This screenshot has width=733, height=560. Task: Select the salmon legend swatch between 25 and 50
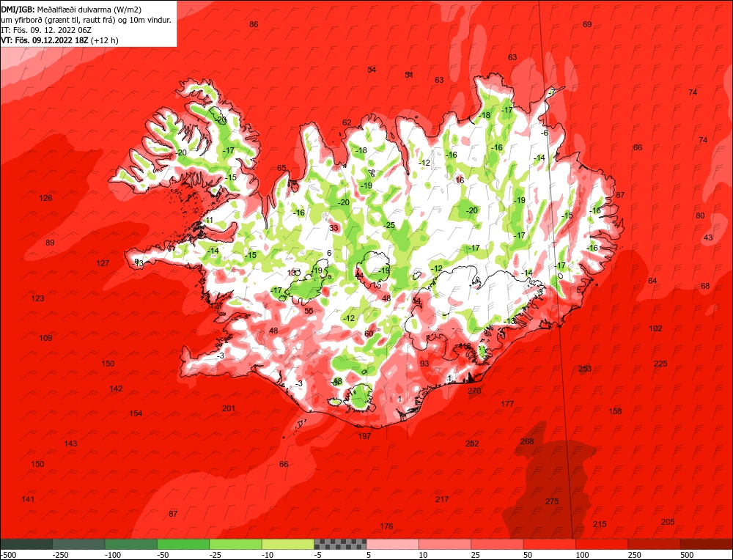click(498, 544)
